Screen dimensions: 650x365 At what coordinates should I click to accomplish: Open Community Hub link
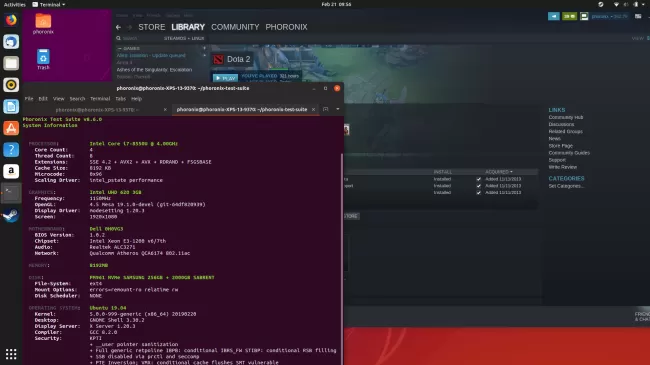[566, 117]
